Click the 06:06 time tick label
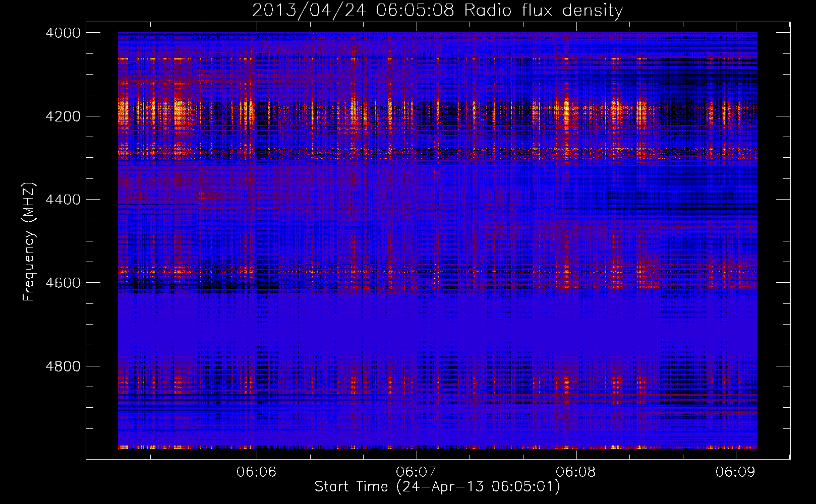Image resolution: width=816 pixels, height=504 pixels. [257, 472]
